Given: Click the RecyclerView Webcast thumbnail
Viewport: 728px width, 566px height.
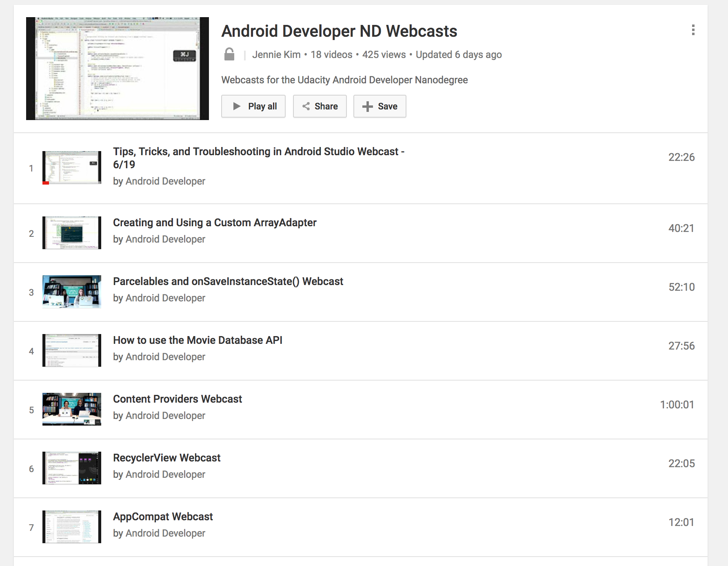Looking at the screenshot, I should point(72,468).
